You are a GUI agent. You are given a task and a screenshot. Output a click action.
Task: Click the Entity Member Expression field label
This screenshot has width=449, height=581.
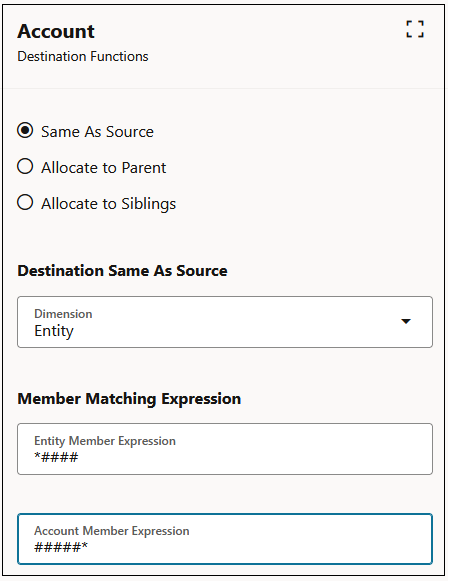click(x=105, y=441)
